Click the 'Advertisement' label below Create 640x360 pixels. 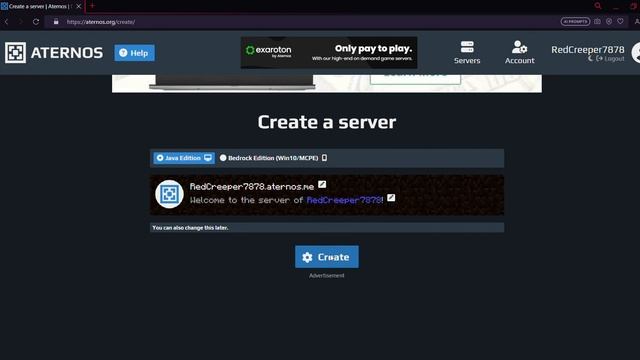pyautogui.click(x=327, y=276)
